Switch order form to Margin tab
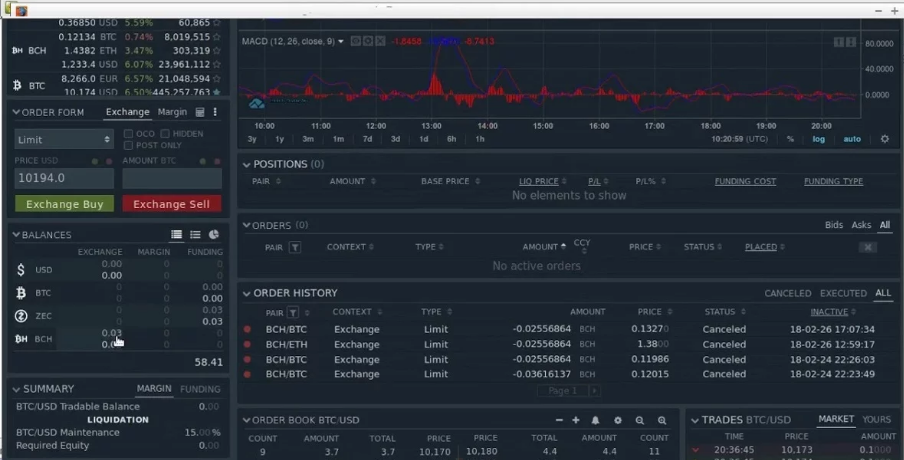This screenshot has width=904, height=460. pos(172,112)
